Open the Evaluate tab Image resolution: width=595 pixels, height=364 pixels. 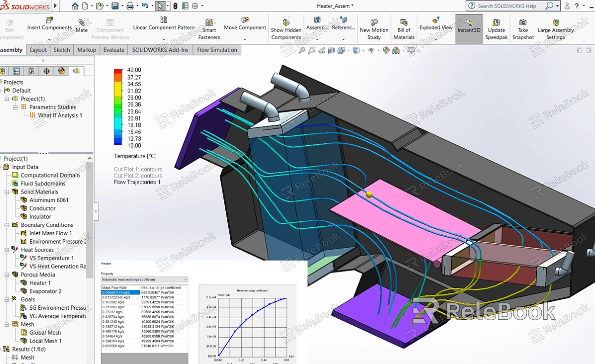113,50
